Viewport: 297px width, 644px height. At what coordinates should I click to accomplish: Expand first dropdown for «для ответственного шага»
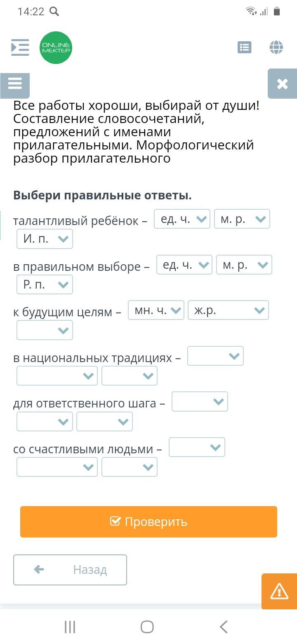200,401
